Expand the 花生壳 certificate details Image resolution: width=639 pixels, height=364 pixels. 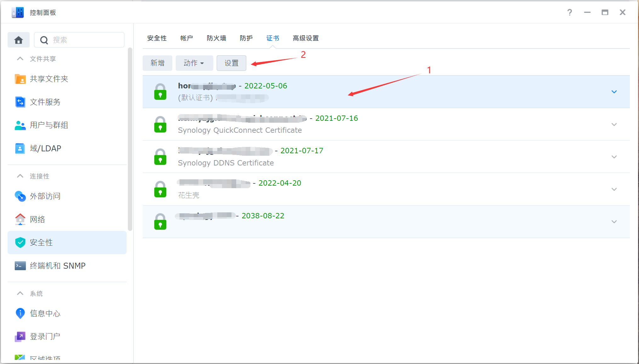point(614,189)
